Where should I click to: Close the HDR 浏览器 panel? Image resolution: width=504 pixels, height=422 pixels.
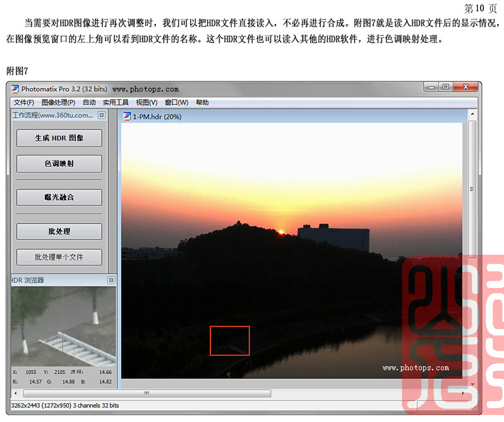[111, 280]
